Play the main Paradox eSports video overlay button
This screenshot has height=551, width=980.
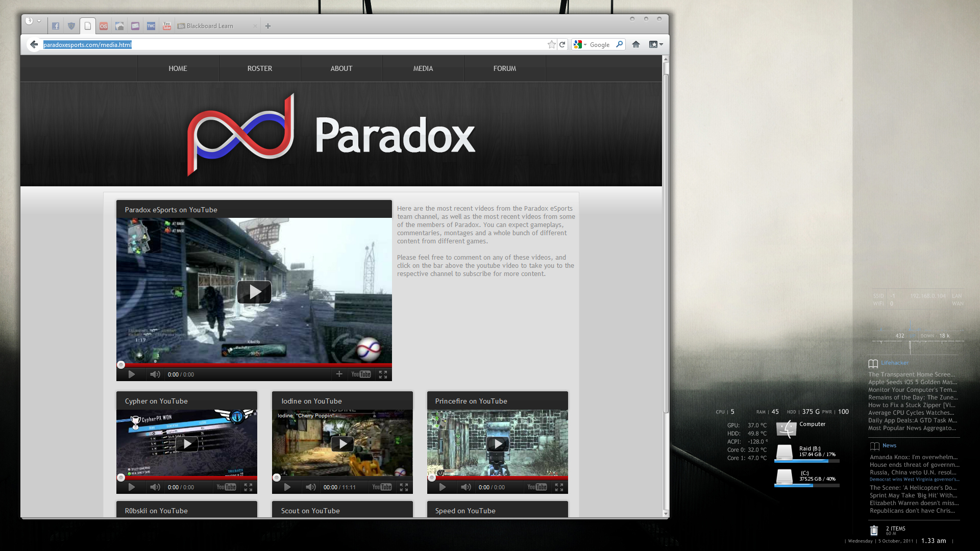pos(254,292)
